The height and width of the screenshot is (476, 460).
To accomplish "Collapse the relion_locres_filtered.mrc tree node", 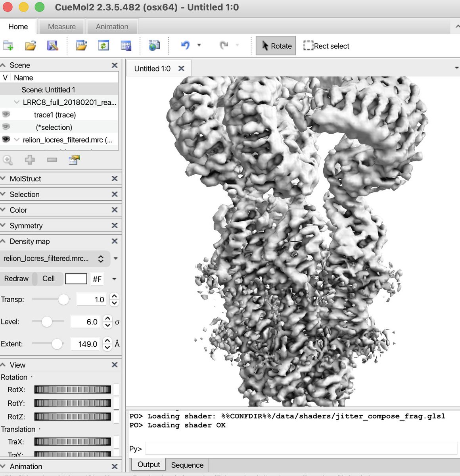I will pos(17,139).
